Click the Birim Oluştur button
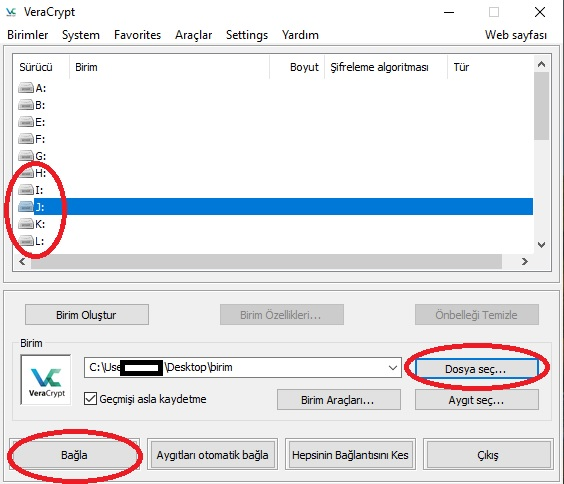564x484 pixels. (x=87, y=315)
